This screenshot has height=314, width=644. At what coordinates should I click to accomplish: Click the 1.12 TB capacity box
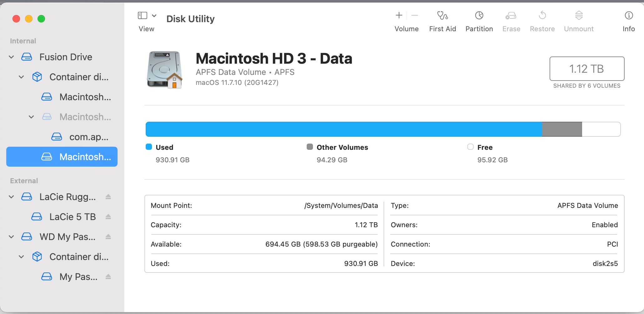[587, 69]
